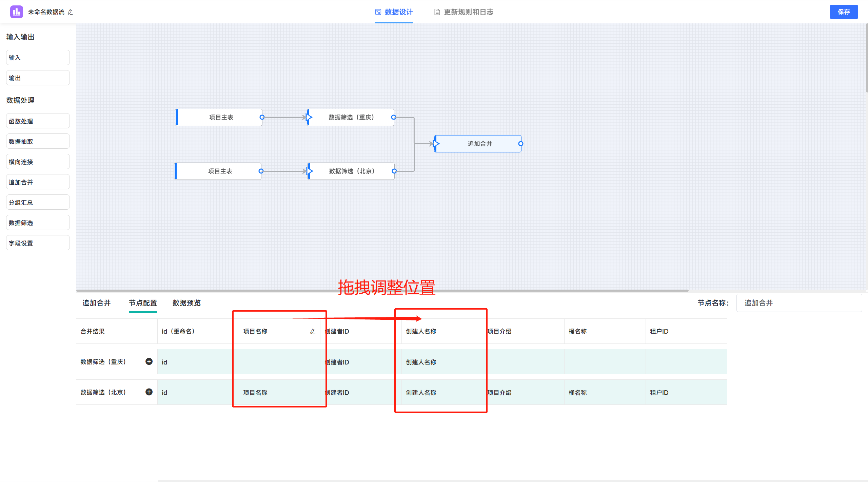Click output port of 数据筛选（重庆）node

[394, 117]
